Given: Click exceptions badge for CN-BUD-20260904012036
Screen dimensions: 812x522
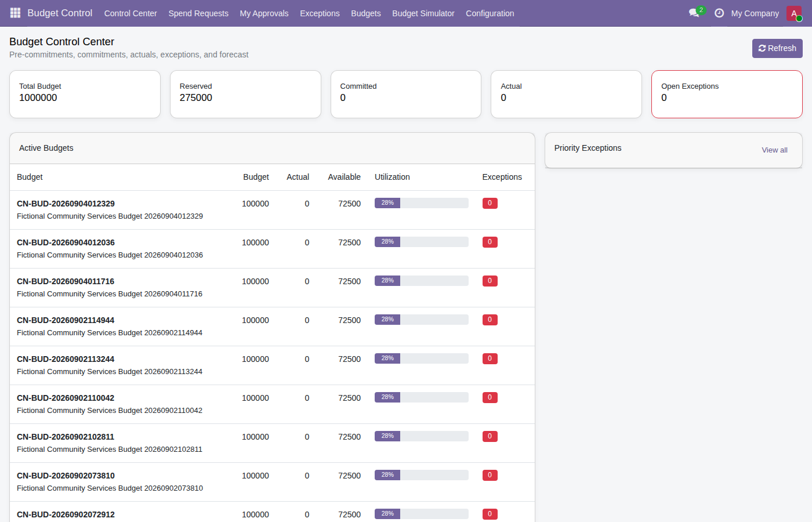Looking at the screenshot, I should [x=490, y=242].
